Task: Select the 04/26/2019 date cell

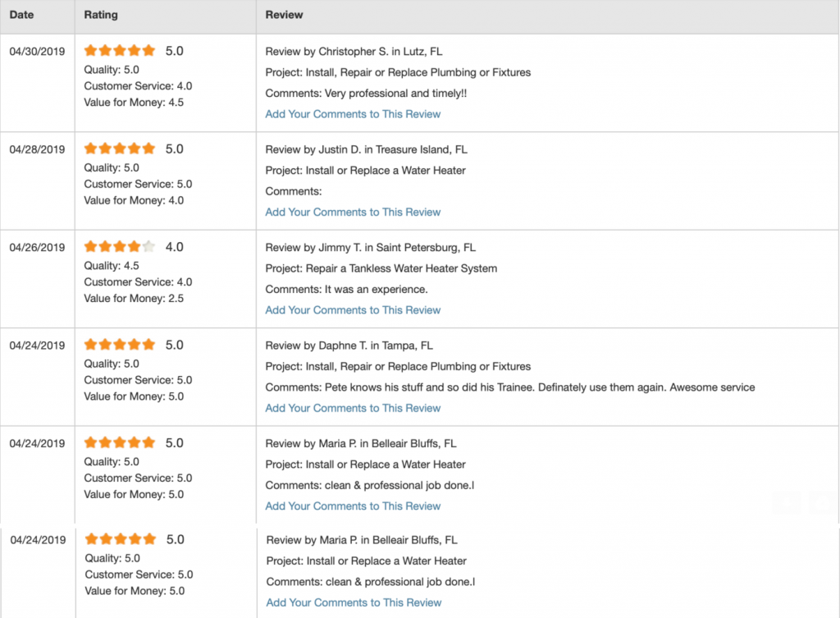Action: pyautogui.click(x=37, y=247)
